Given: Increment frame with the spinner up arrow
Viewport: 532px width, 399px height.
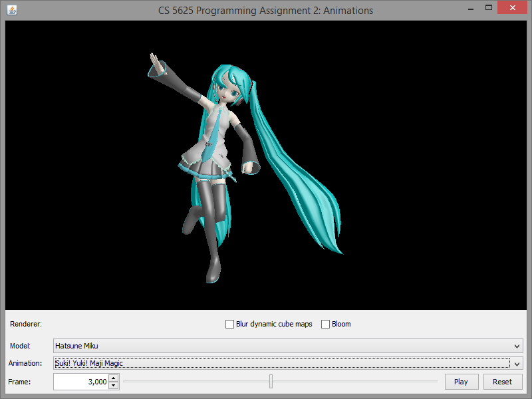Looking at the screenshot, I should [113, 378].
